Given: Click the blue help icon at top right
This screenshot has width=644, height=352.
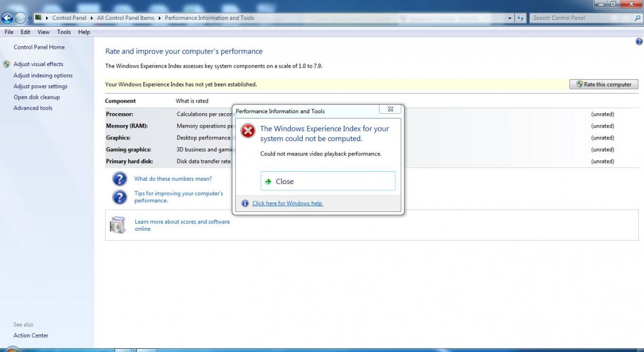Looking at the screenshot, I should 639,42.
